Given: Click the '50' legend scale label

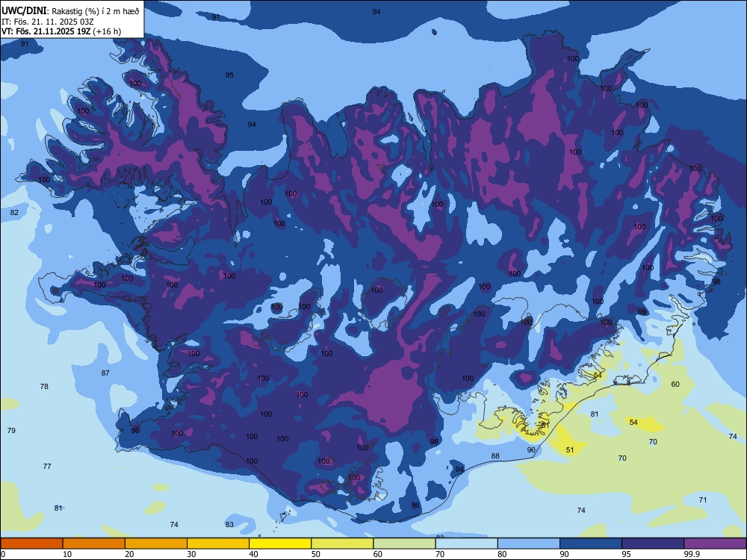Looking at the screenshot, I should pyautogui.click(x=315, y=554).
